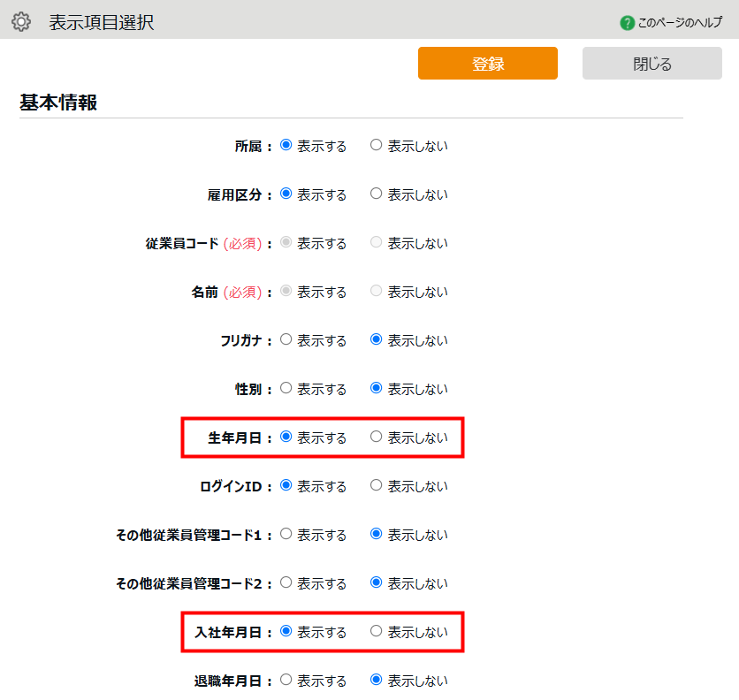This screenshot has width=739, height=700.
Task: Click the ログインID field label
Action: click(x=231, y=486)
